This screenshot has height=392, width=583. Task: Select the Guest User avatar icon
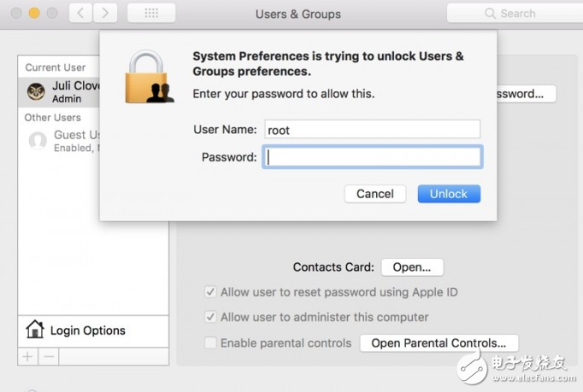[38, 141]
